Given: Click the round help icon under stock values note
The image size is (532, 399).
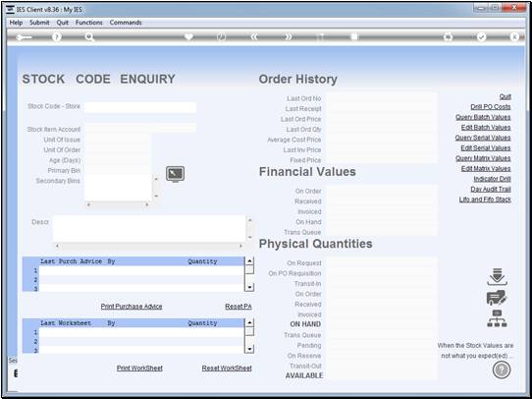Looking at the screenshot, I should click(502, 370).
